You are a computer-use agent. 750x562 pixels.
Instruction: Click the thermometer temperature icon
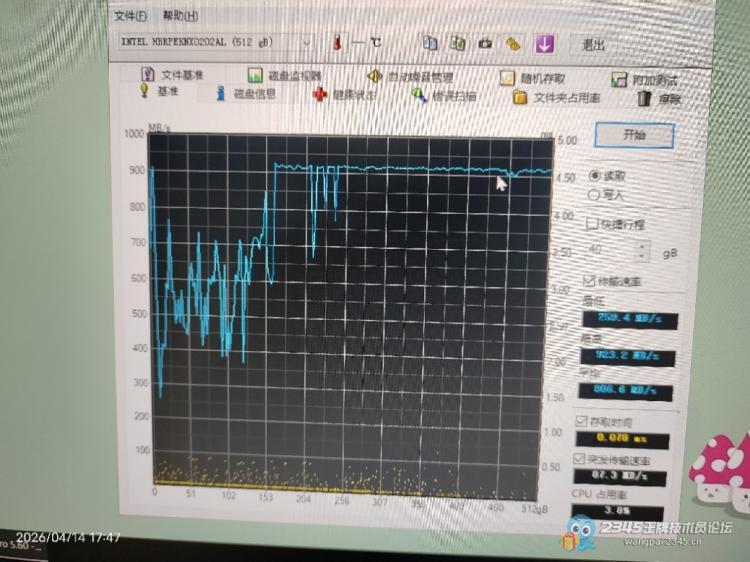pyautogui.click(x=339, y=43)
